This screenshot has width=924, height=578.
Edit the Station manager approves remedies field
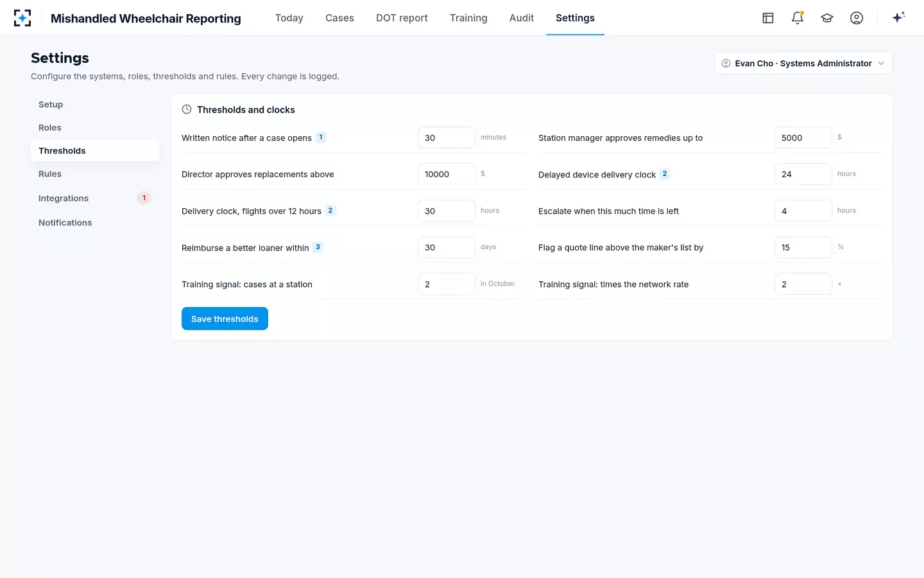[x=803, y=137]
